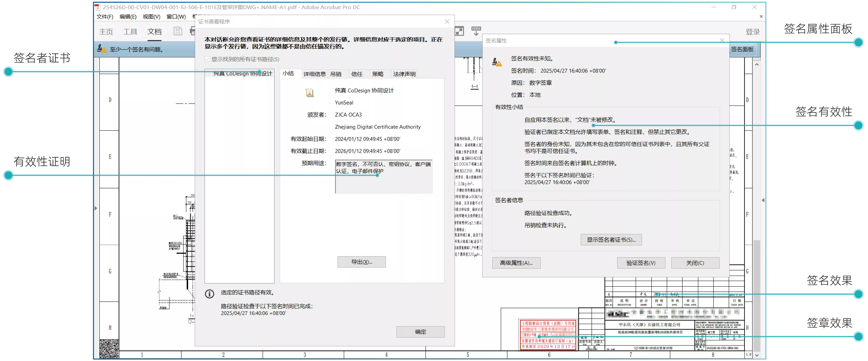Expand the right tools pane arrow

click(763, 200)
